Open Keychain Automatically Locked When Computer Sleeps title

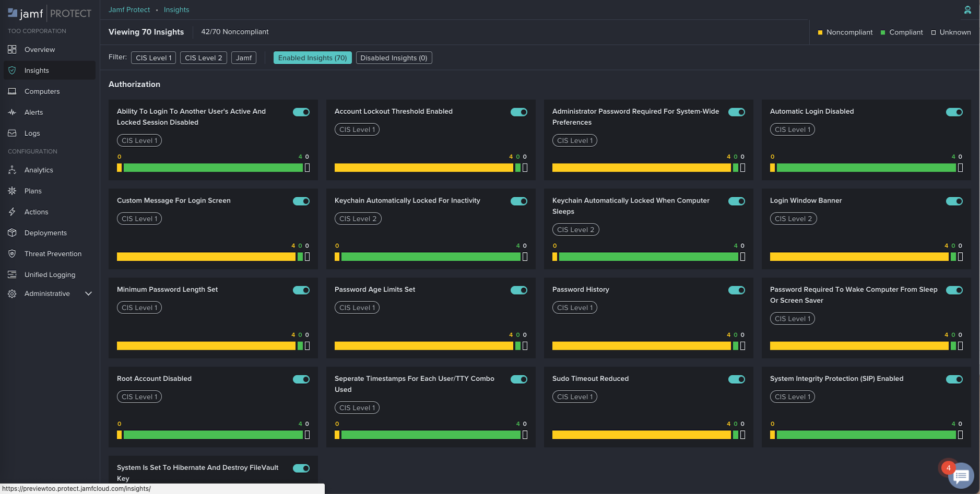pos(631,206)
